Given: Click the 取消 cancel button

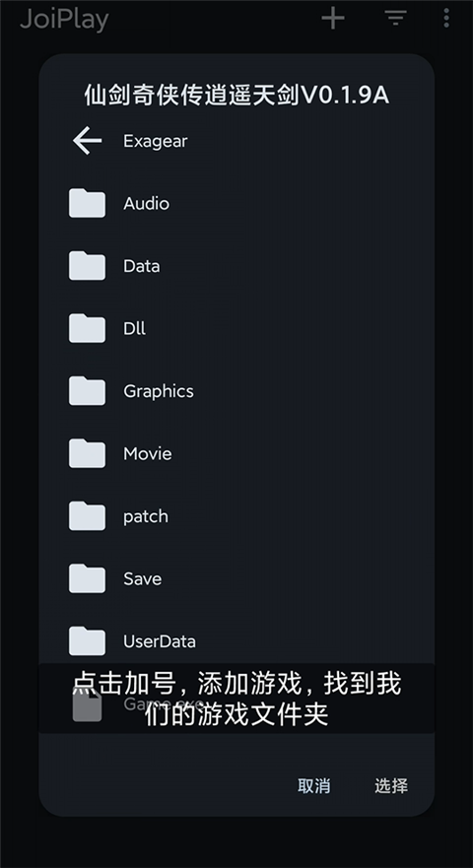Looking at the screenshot, I should pyautogui.click(x=314, y=785).
